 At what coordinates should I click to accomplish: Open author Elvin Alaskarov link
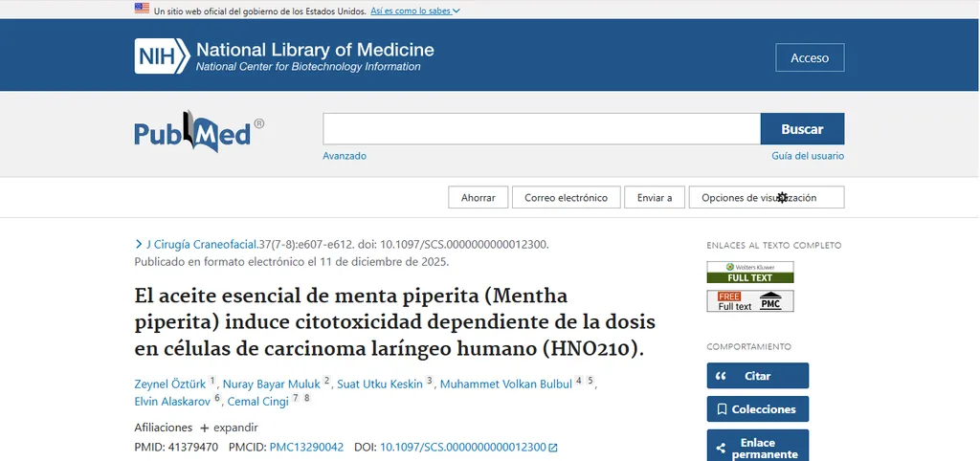pyautogui.click(x=172, y=402)
